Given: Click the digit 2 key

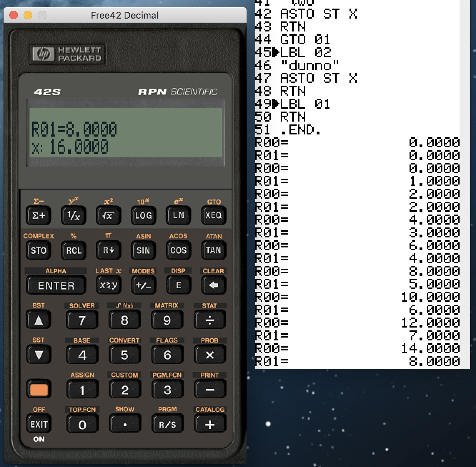Looking at the screenshot, I should click(124, 389).
